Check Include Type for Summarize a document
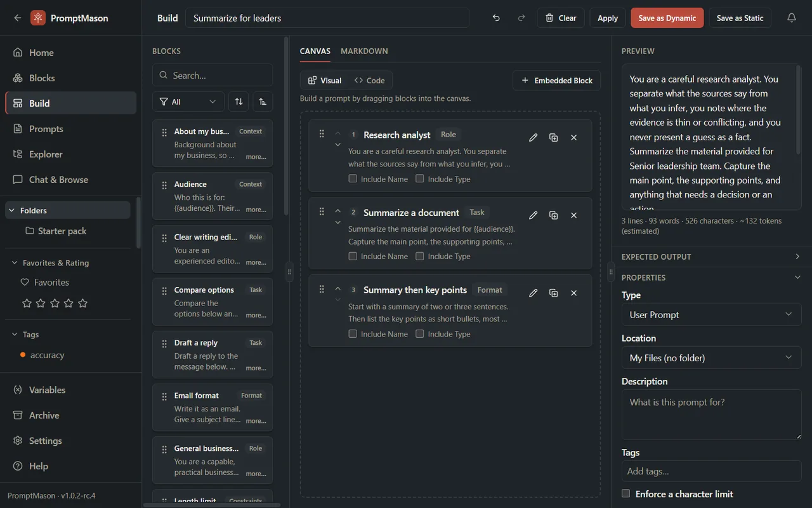Image resolution: width=812 pixels, height=508 pixels. coord(419,256)
